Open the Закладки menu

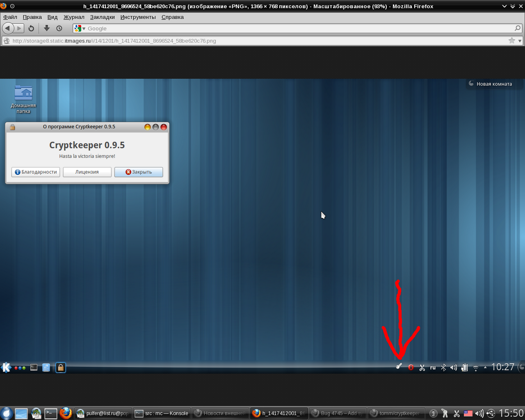103,17
